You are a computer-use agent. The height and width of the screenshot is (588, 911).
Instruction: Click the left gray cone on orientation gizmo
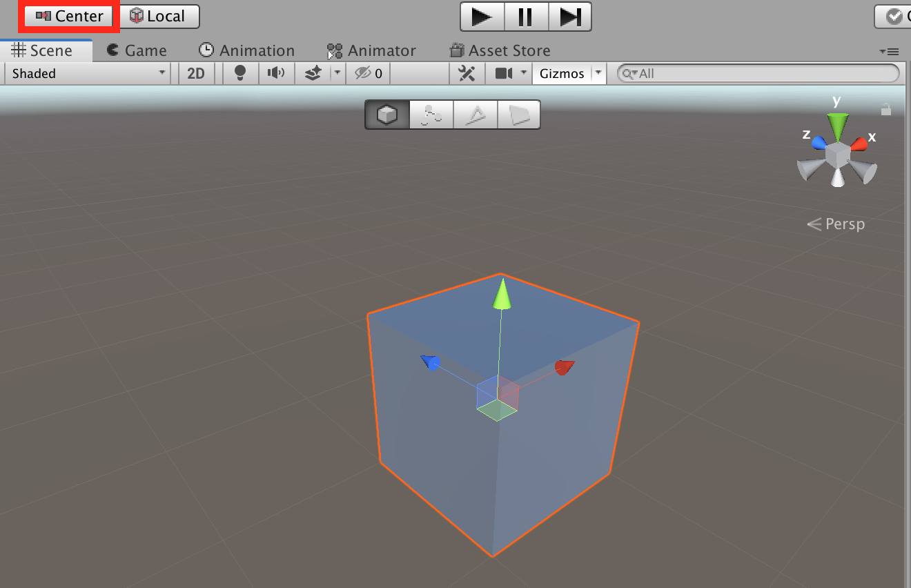point(809,169)
